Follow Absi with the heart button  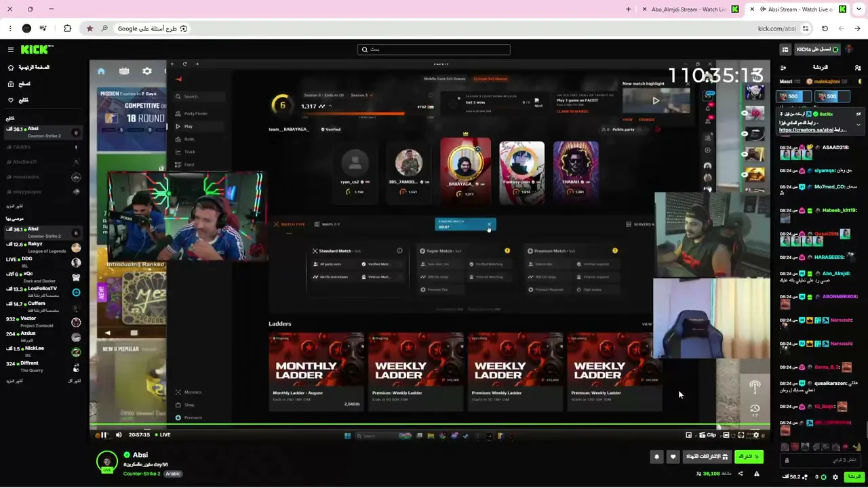(673, 457)
